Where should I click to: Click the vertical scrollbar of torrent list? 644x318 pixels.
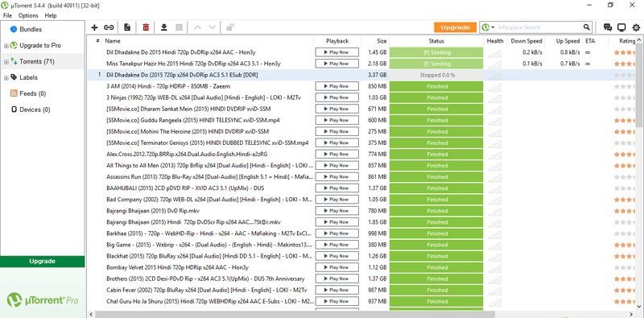pyautogui.click(x=639, y=86)
